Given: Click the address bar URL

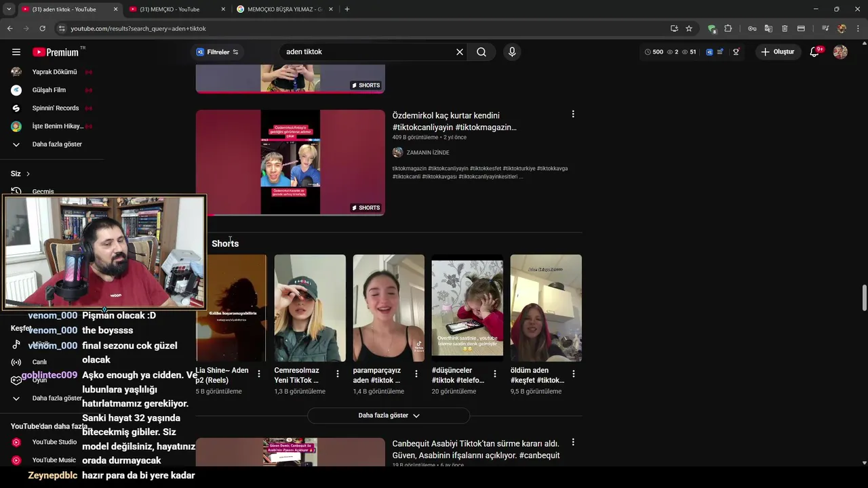Looking at the screenshot, I should click(x=138, y=28).
